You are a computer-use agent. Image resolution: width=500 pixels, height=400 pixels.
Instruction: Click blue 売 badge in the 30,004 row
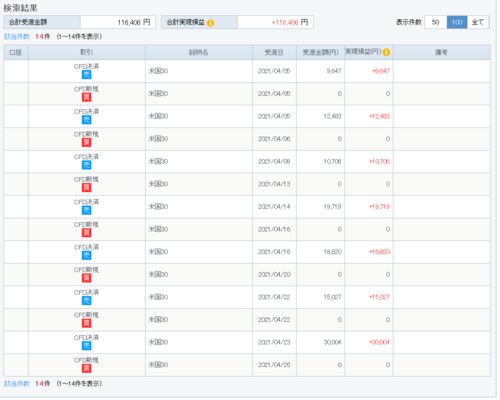[x=86, y=346]
